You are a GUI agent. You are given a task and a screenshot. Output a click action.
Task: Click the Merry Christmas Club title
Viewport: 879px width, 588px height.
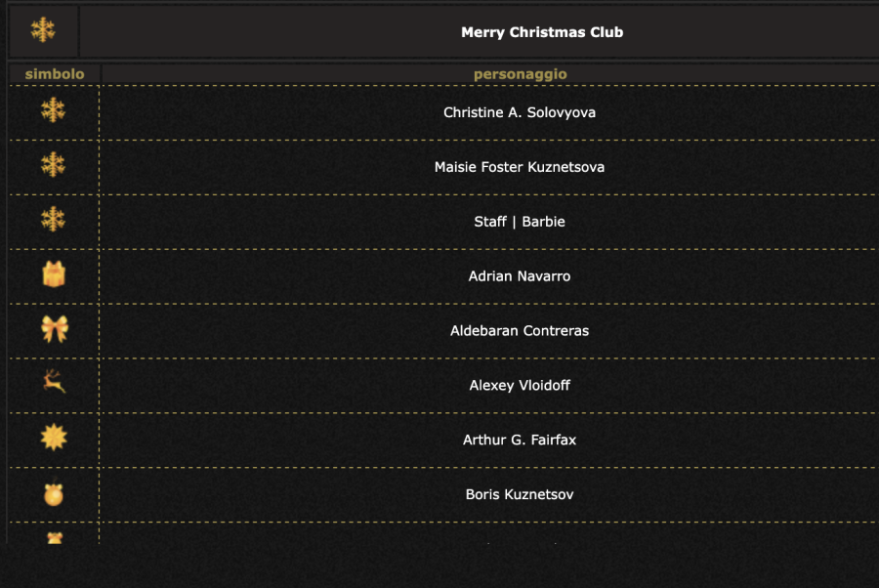click(542, 32)
